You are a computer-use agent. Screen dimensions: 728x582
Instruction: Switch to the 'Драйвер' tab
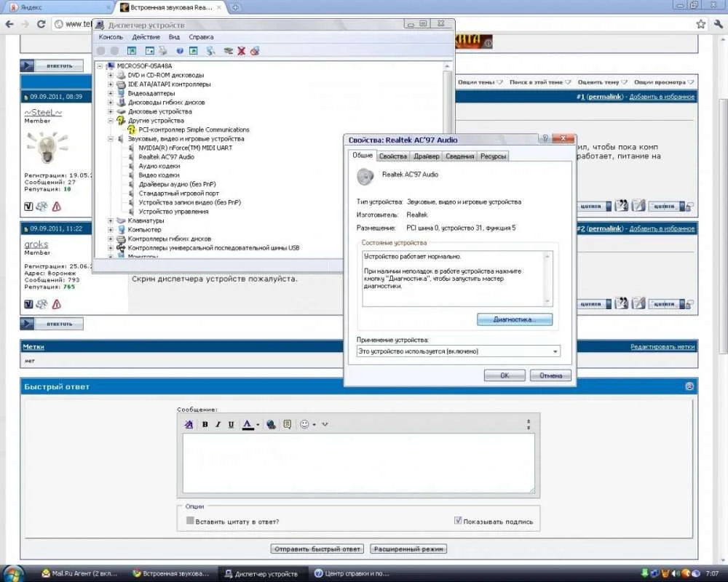(x=426, y=156)
